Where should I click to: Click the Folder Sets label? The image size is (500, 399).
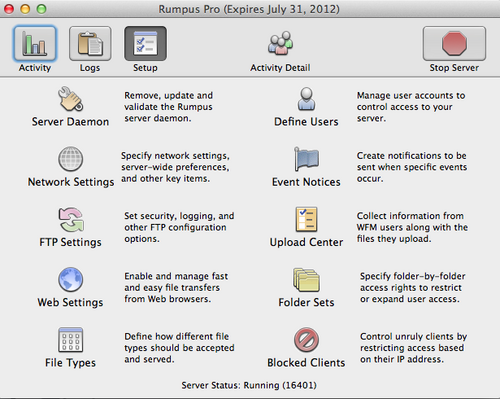click(x=306, y=302)
